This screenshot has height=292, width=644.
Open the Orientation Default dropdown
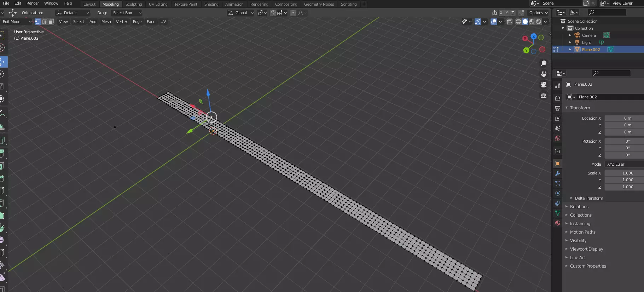[x=73, y=13]
